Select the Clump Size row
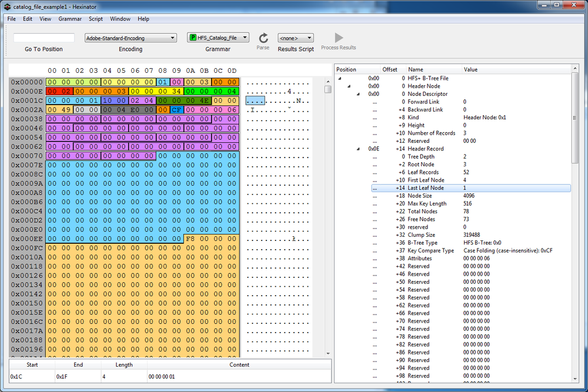The width and height of the screenshot is (588, 392). (472, 235)
